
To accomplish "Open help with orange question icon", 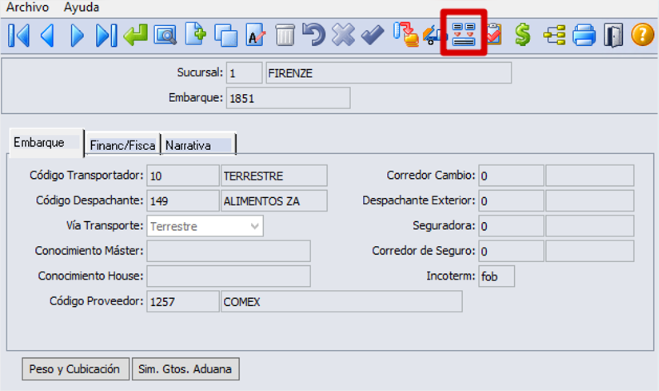I will click(643, 34).
